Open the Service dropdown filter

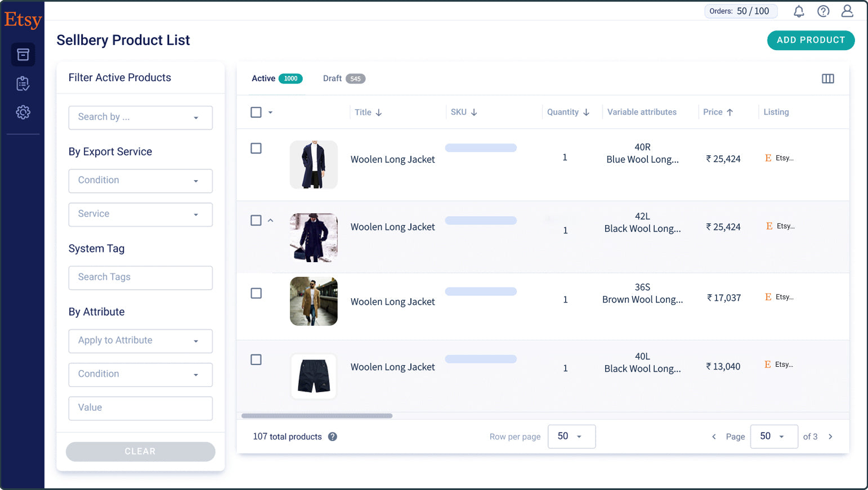(140, 214)
